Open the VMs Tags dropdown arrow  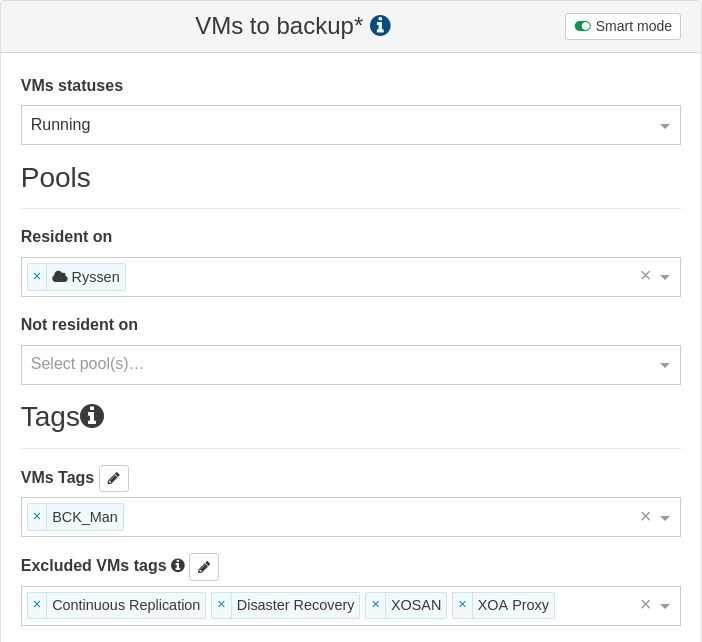[664, 518]
